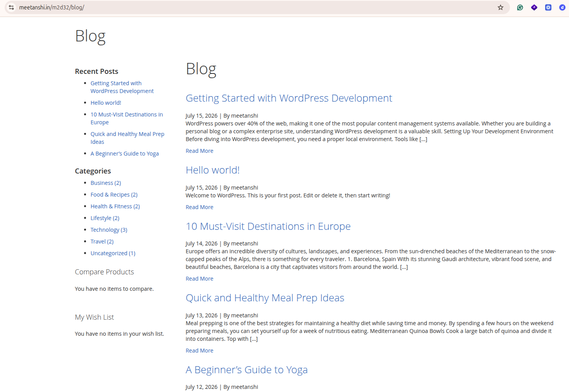The height and width of the screenshot is (392, 569).
Task: Open post title A Beginner's Guide to Yoga
Action: (247, 370)
